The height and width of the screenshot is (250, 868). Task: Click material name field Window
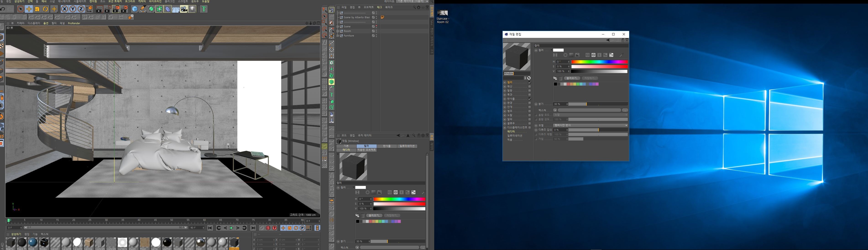click(x=517, y=73)
